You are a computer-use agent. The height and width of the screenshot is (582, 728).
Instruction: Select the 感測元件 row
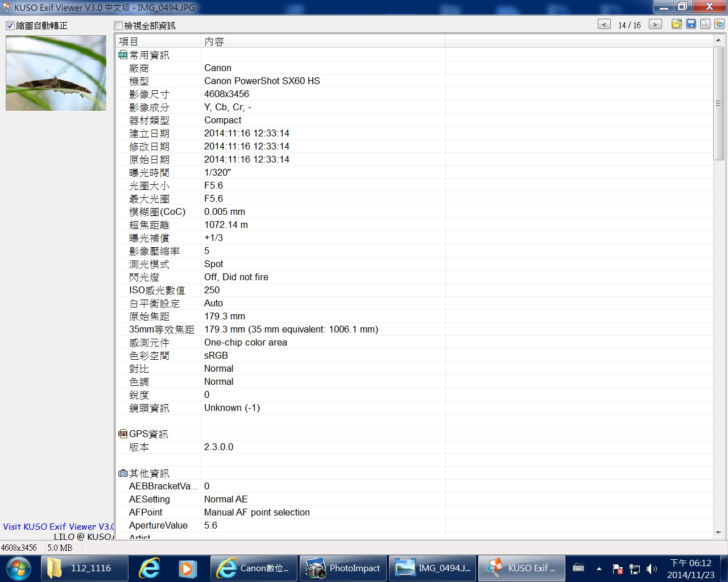[414, 342]
